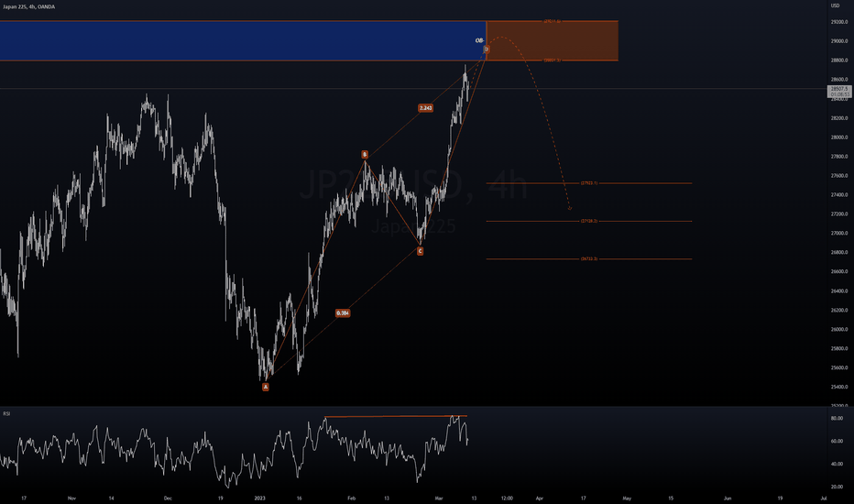Click the 27600.0 price axis label
Screen dimensions: 854x504
(839, 176)
